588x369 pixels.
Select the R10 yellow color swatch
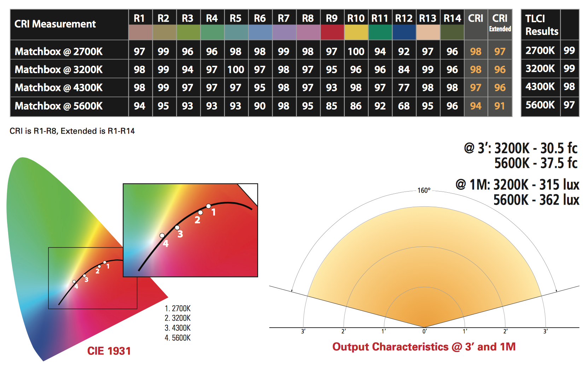tap(356, 32)
